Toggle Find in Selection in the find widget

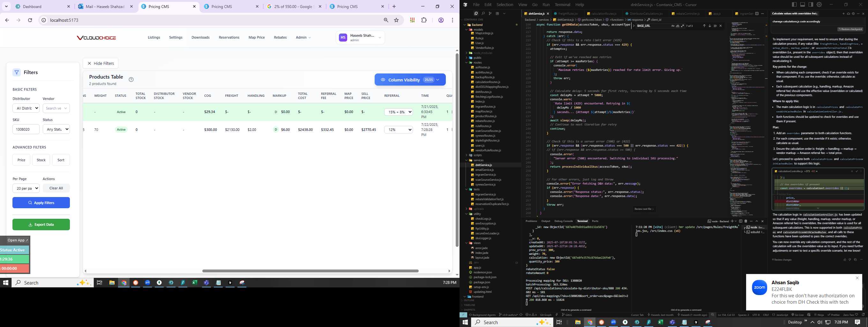click(715, 26)
